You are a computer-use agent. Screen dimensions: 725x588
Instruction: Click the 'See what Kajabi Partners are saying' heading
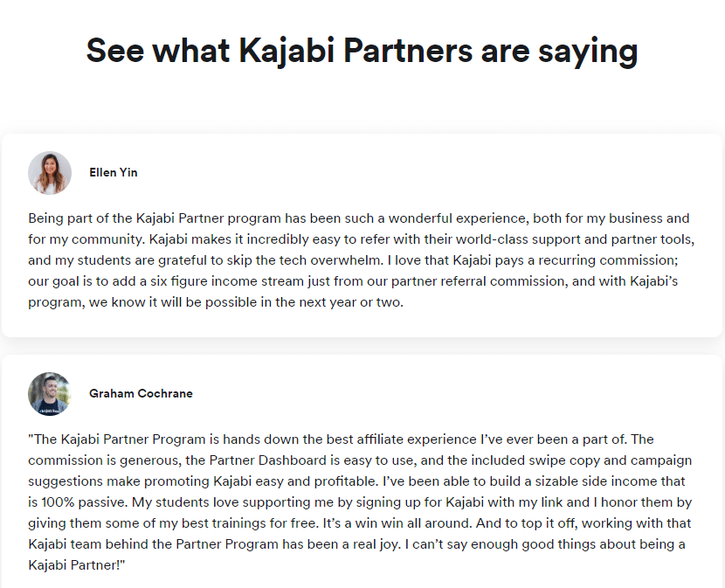tap(362, 51)
